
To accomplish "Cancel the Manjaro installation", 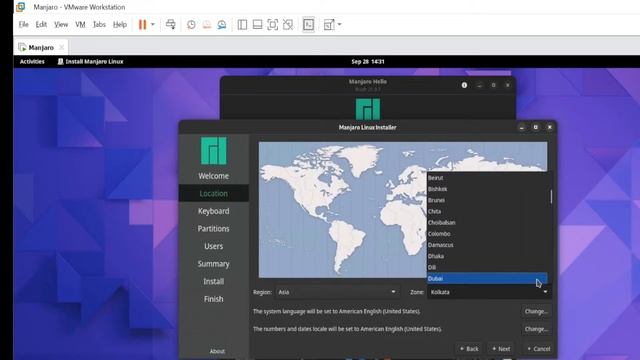I will click(538, 349).
